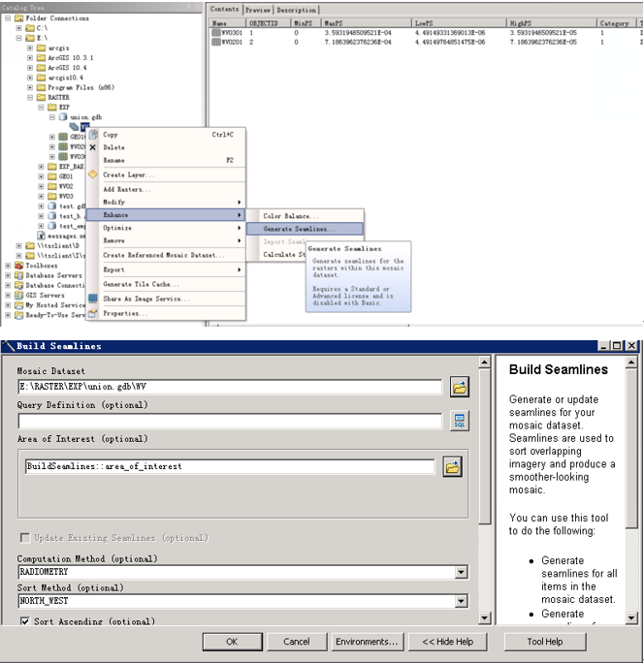The height and width of the screenshot is (663, 644).
Task: Choose Export submenu item
Action: coord(166,269)
